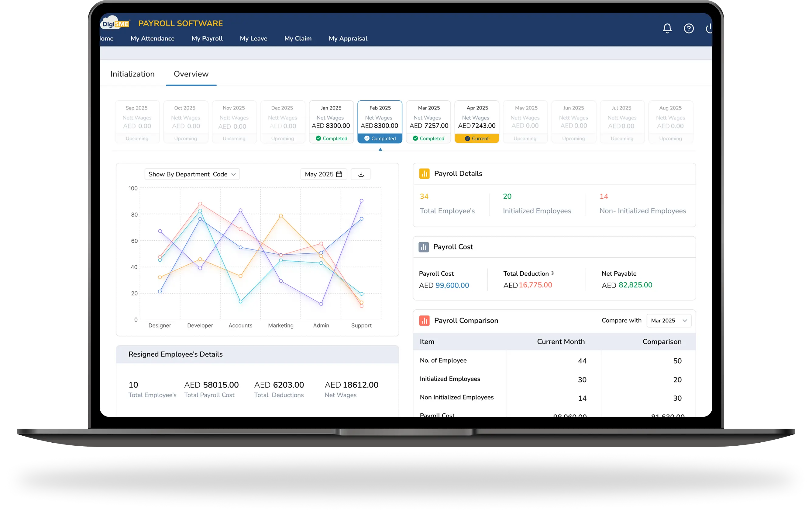The height and width of the screenshot is (512, 812).
Task: Open the Compare with Mar 2025 dropdown
Action: point(669,320)
